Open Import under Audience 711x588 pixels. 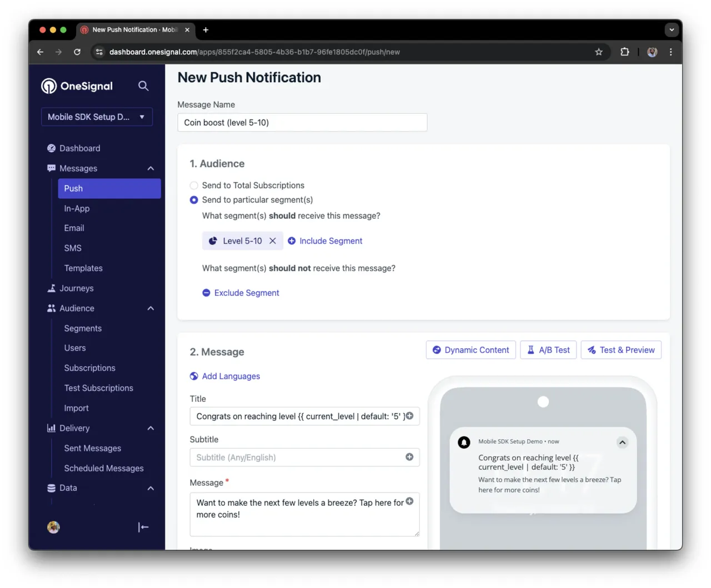click(x=76, y=408)
